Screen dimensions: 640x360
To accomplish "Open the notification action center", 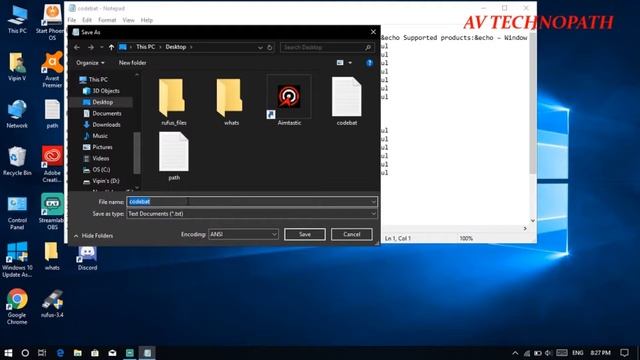I will 624,353.
